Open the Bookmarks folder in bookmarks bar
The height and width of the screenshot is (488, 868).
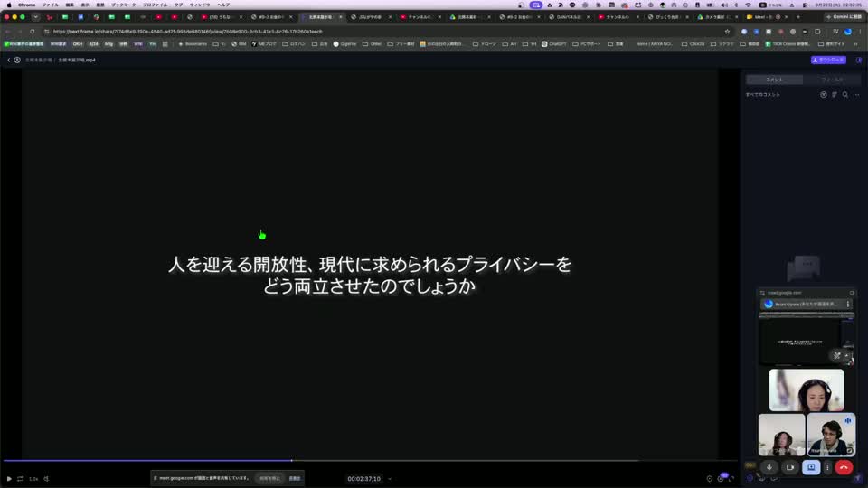(x=192, y=43)
